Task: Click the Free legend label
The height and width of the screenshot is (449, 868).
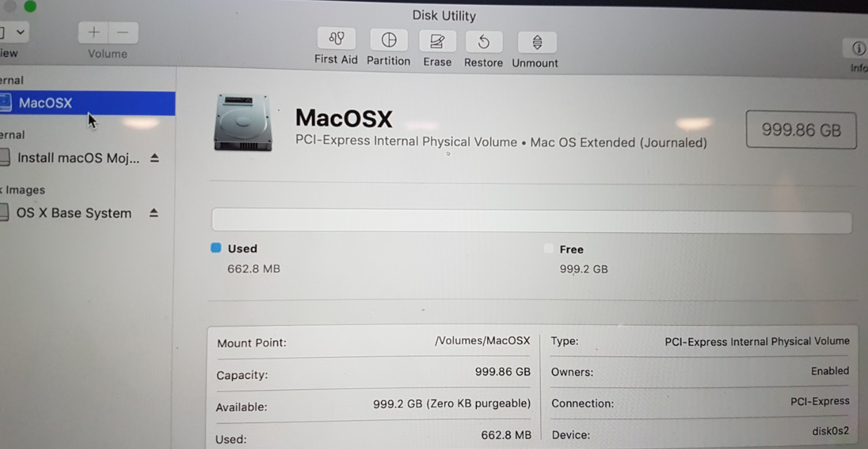Action: coord(572,249)
